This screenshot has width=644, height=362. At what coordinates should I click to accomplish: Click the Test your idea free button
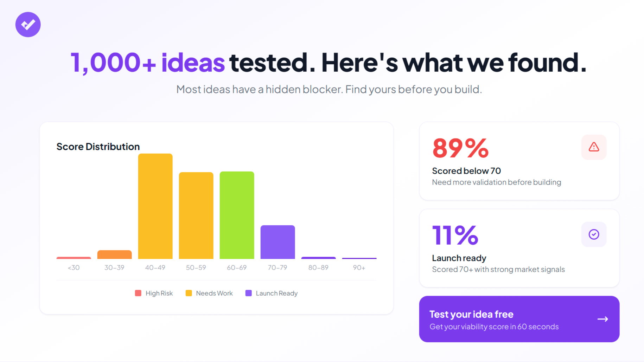(519, 319)
